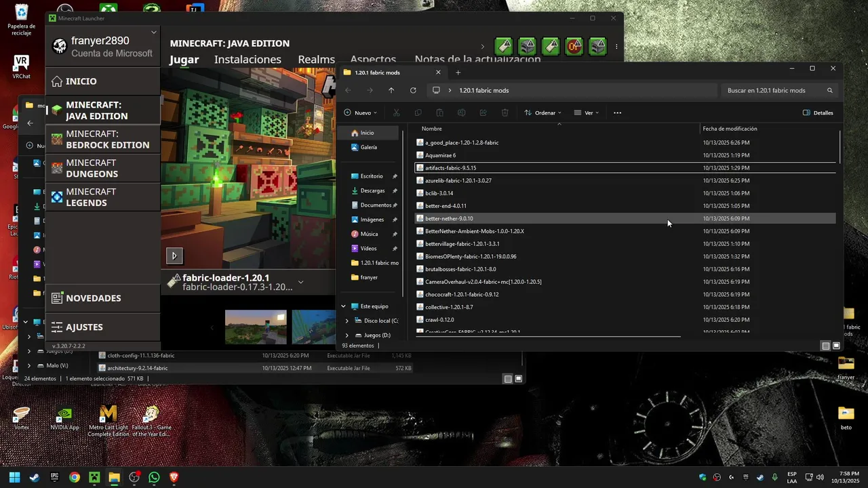Click the 1.20.1 fabric mods address bar
Screen dimensions: 868x488
pos(573,90)
